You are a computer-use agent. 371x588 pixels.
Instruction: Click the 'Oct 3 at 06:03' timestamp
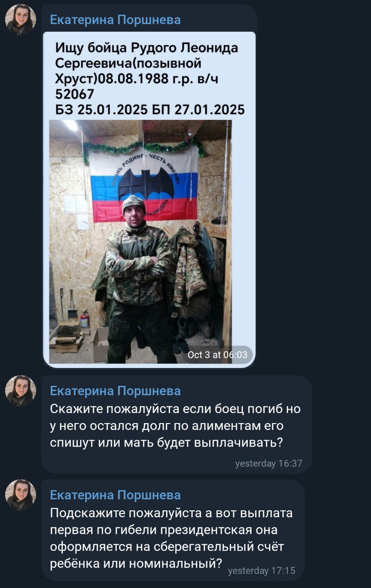point(217,355)
